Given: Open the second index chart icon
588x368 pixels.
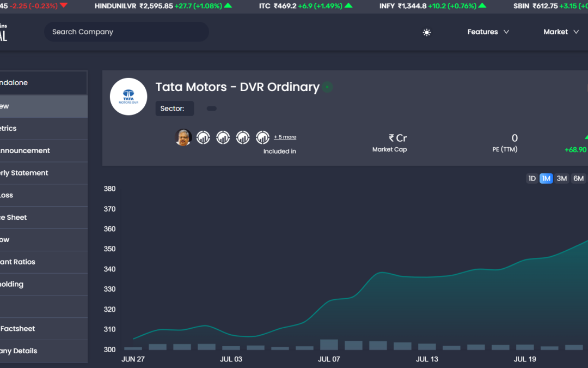Looking at the screenshot, I should click(223, 137).
